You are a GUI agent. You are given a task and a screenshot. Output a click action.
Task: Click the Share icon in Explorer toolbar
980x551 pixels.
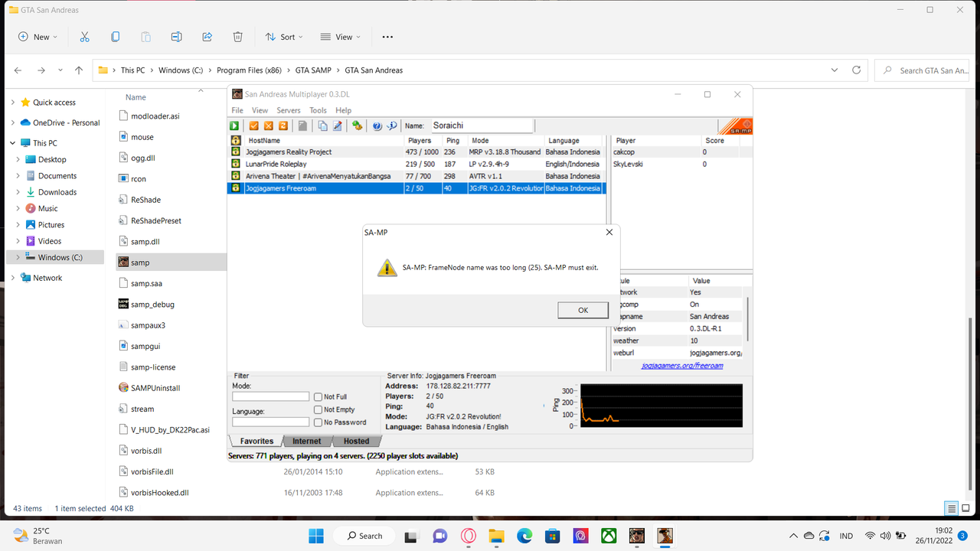207,37
